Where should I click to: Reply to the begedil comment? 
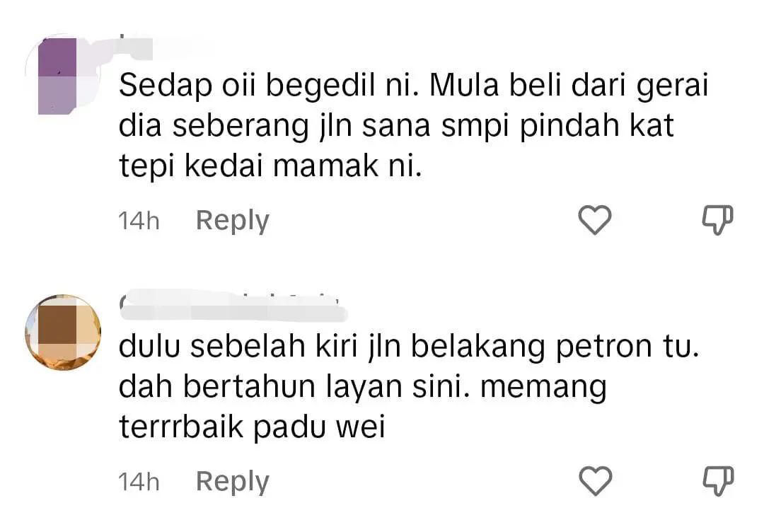click(233, 221)
